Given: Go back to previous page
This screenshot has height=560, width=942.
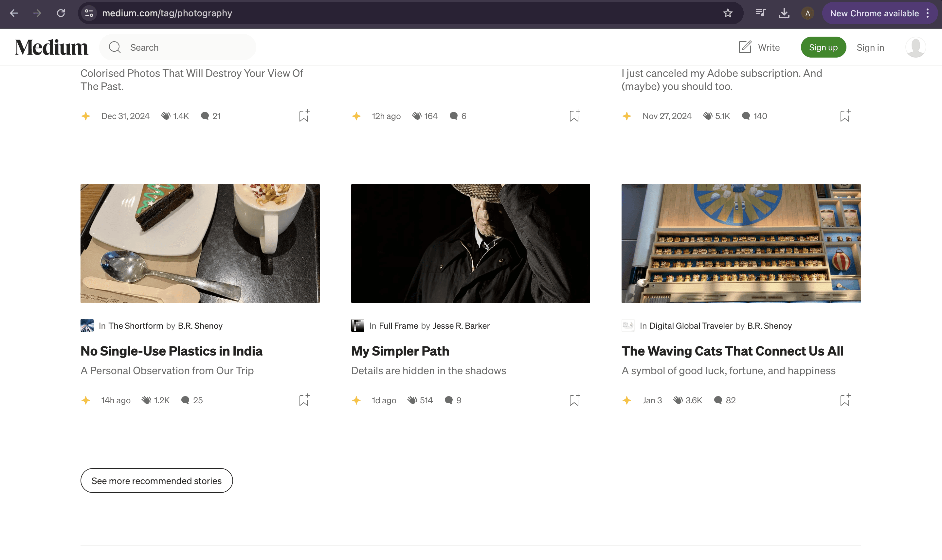Looking at the screenshot, I should [14, 13].
